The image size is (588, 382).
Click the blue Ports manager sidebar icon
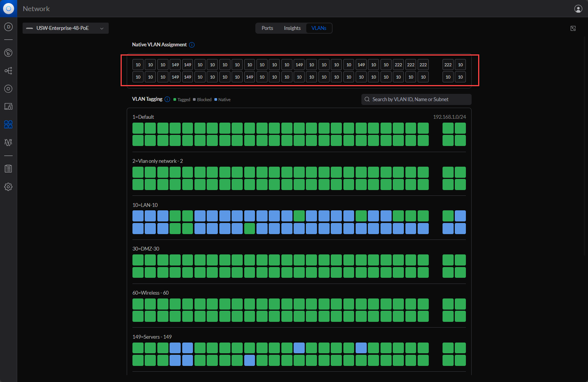coord(8,125)
